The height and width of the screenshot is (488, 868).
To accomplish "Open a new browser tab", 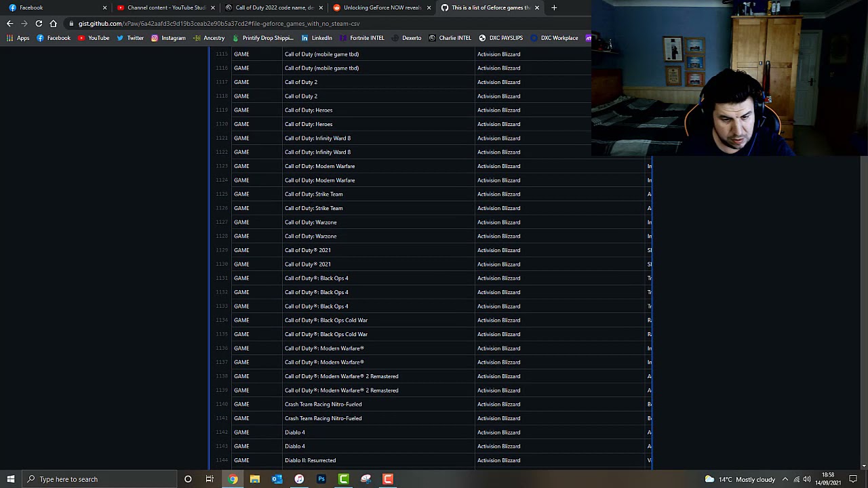I will click(x=554, y=7).
